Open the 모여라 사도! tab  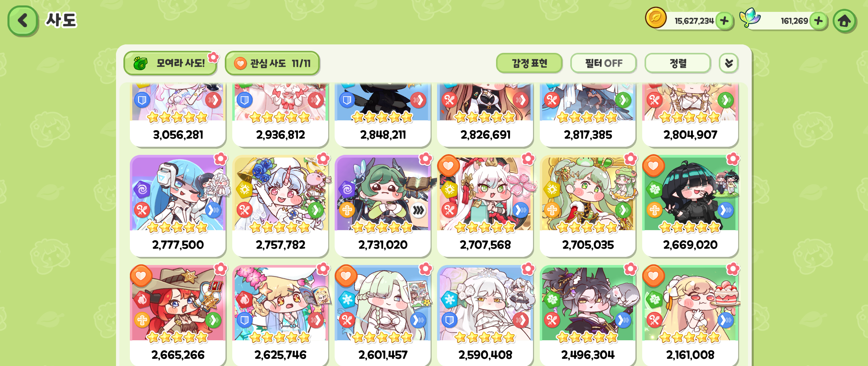[170, 63]
